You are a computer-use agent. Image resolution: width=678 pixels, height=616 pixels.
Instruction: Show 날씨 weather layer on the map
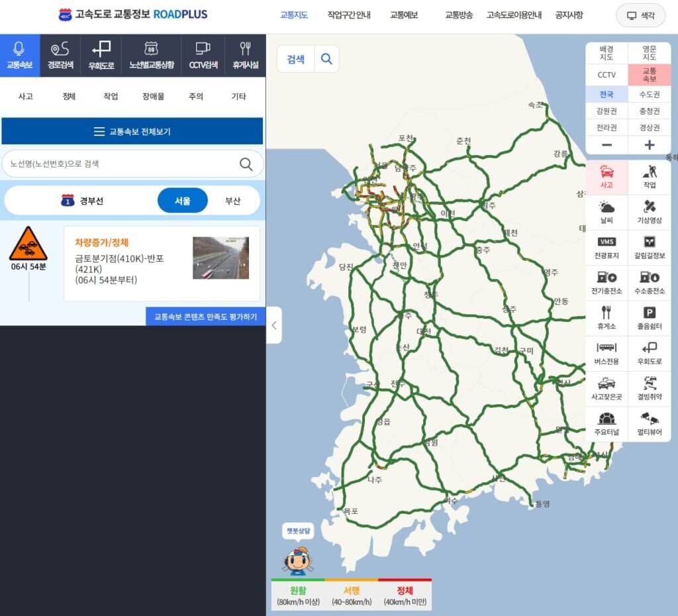606,212
